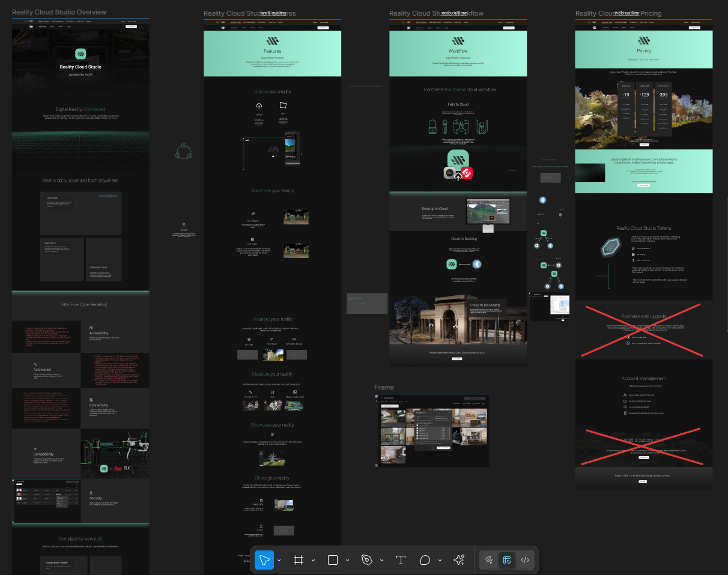
Task: Select the Text tool
Action: pos(401,560)
